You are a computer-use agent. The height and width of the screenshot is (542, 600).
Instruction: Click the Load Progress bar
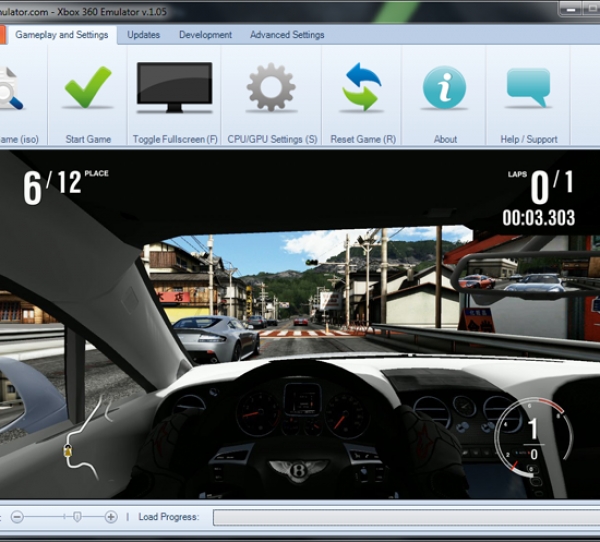406,518
